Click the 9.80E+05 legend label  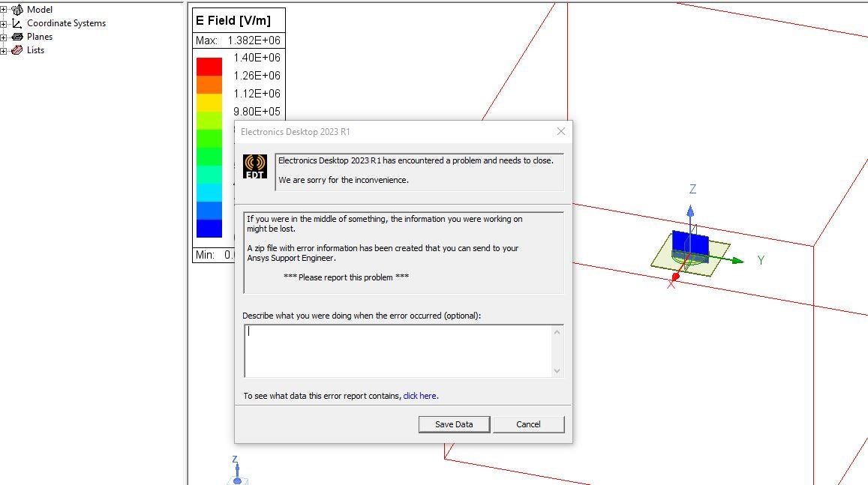(x=257, y=111)
